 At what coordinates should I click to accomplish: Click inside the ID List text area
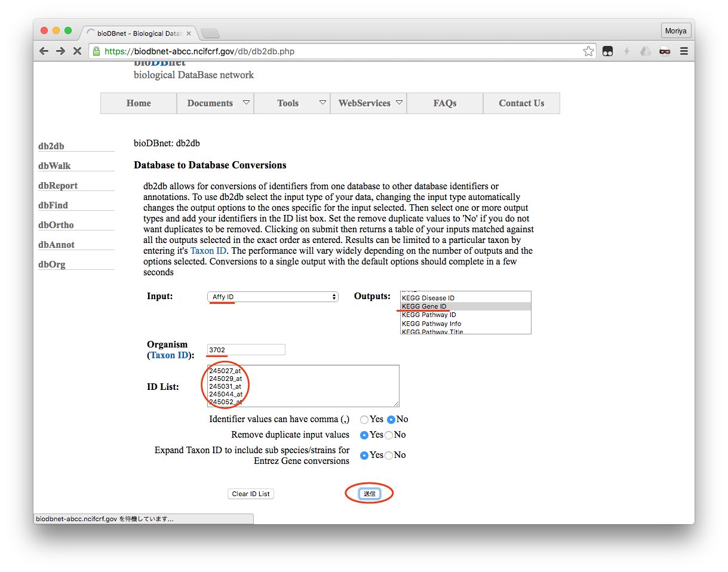303,386
